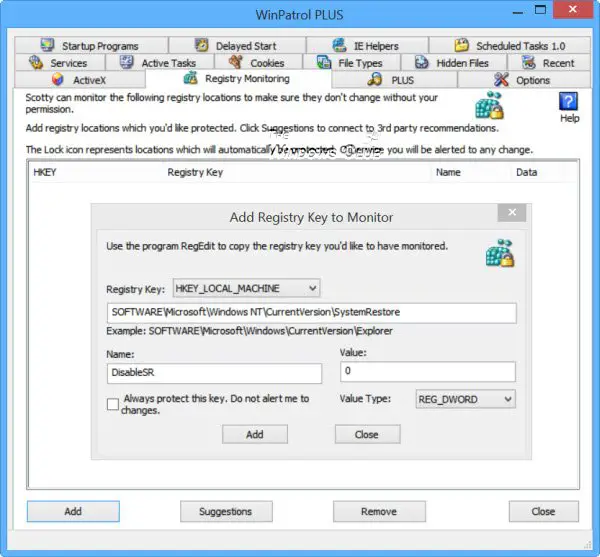Click the Registry Monitoring cubes icon
The height and width of the screenshot is (557, 600).
[191, 78]
